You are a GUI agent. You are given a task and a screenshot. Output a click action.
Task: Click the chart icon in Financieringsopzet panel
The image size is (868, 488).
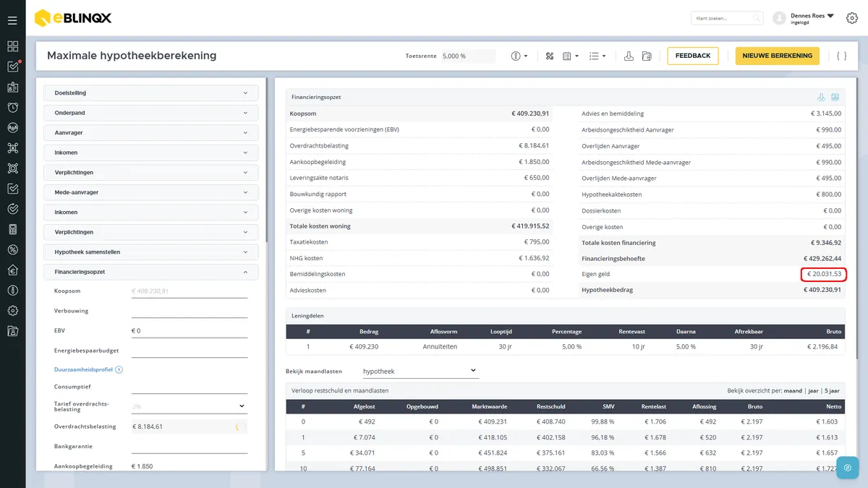835,98
